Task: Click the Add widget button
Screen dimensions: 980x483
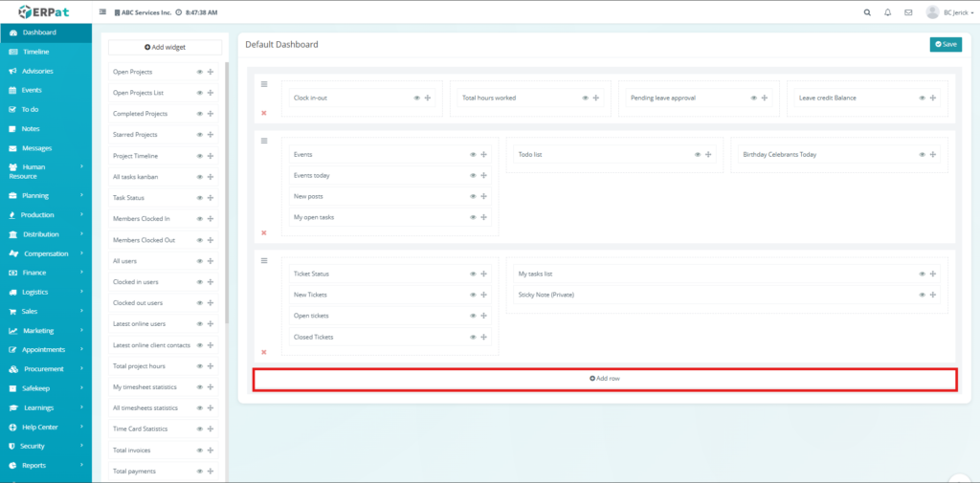Action: [x=165, y=47]
